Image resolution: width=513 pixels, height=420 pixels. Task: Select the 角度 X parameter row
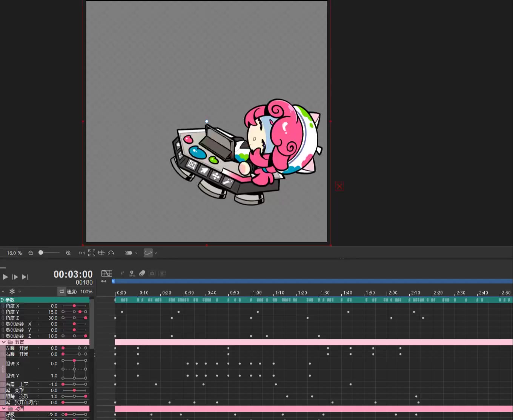pyautogui.click(x=23, y=306)
